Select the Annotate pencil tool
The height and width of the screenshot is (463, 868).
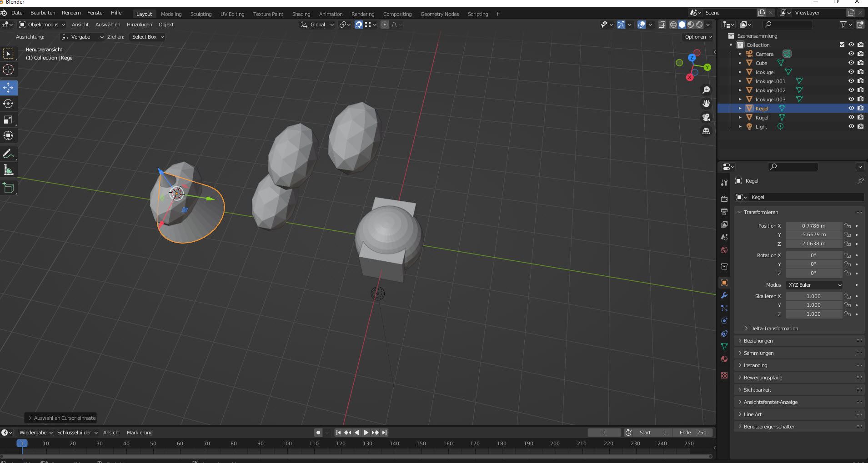click(8, 154)
